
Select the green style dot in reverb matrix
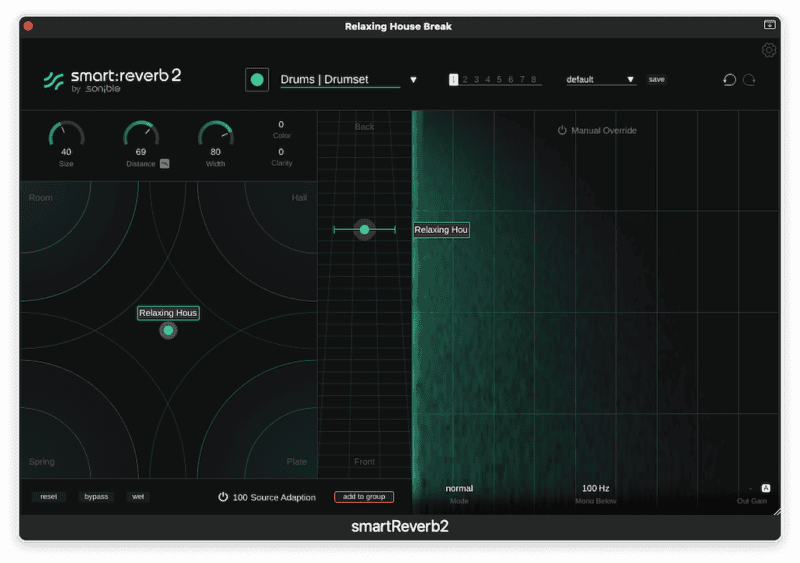168,331
